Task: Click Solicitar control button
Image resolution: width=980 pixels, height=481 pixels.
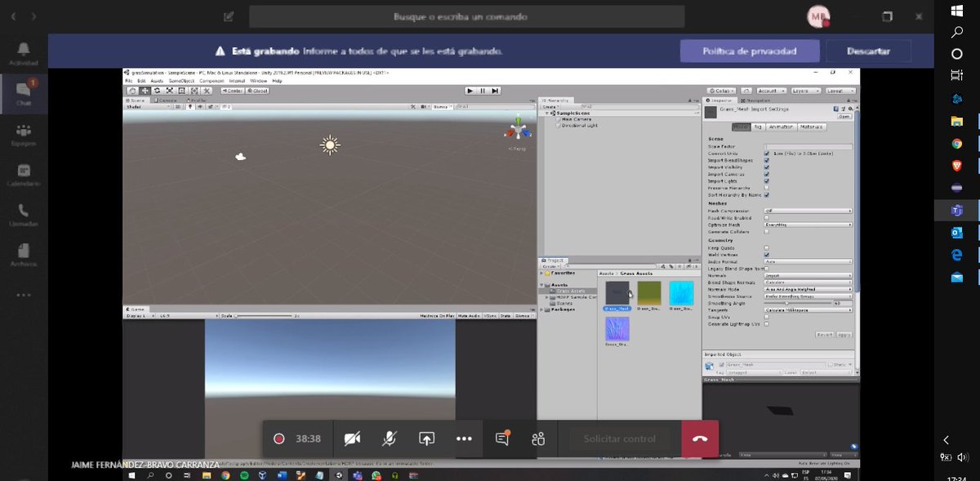Action: 620,439
